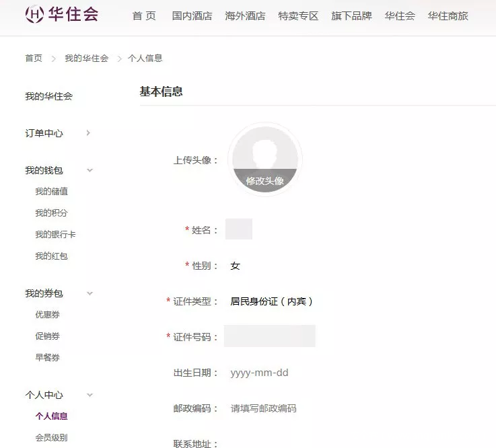Collapse 我的钱包 section chevron
The height and width of the screenshot is (448, 496).
[90, 170]
